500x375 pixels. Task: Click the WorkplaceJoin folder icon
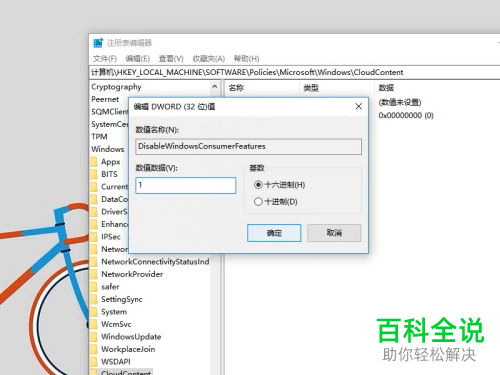click(x=94, y=349)
